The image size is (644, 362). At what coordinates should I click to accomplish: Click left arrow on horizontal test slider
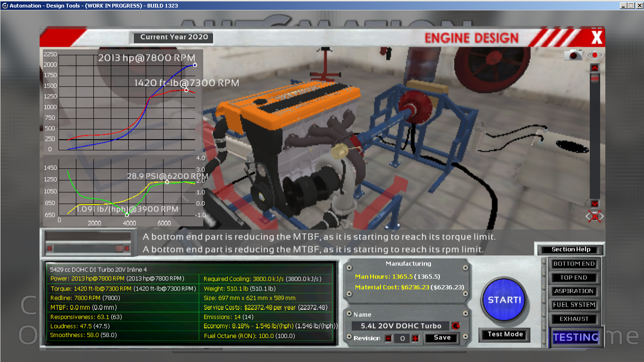point(49,248)
